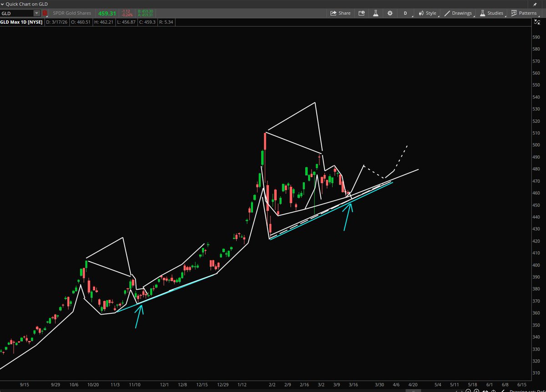This screenshot has width=546, height=392.
Task: Click the Drawing set label
Action: click(528, 390)
